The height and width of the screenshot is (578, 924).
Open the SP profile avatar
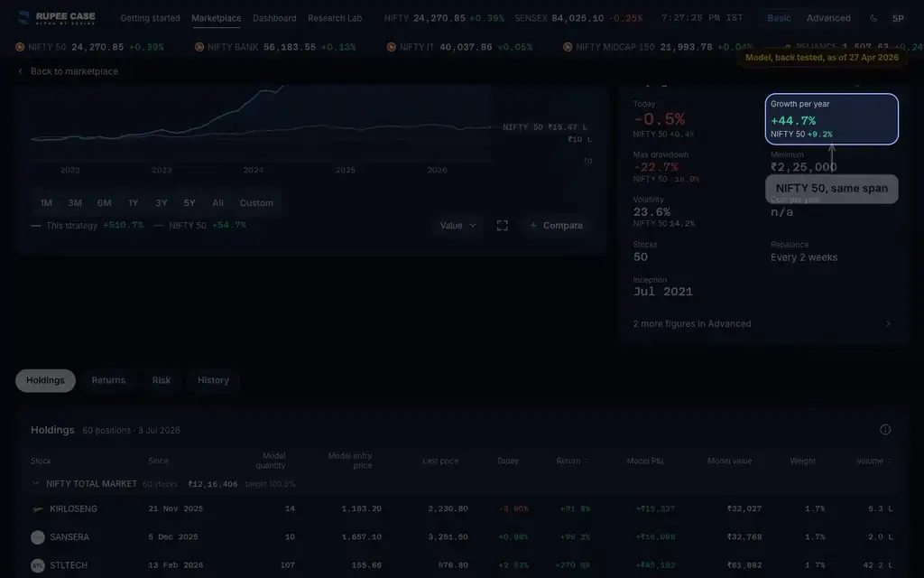[898, 18]
